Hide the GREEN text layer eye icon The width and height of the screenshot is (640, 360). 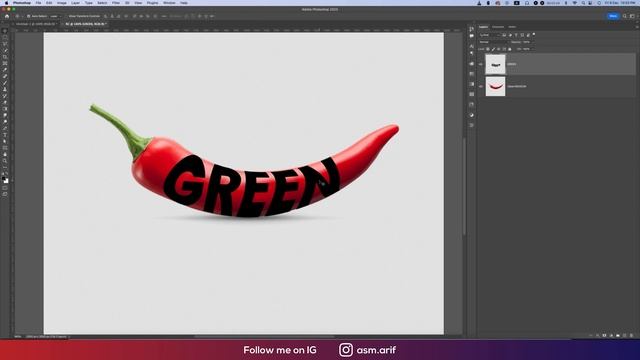pos(481,64)
